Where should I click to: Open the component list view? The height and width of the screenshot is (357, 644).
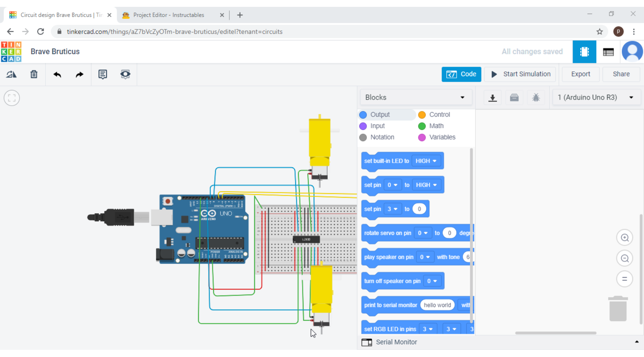[608, 52]
